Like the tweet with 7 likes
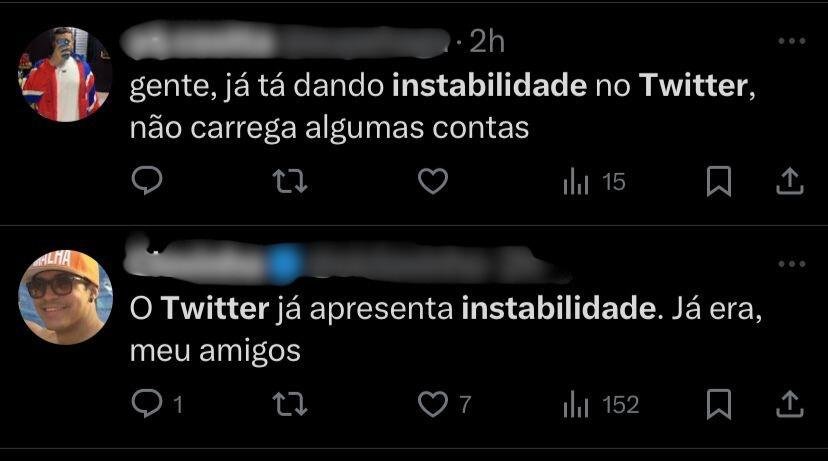This screenshot has height=461, width=828. pos(444,404)
